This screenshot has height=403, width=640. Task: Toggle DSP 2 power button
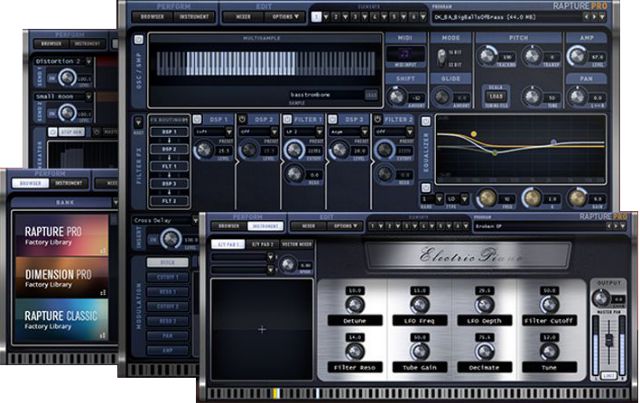click(x=242, y=119)
